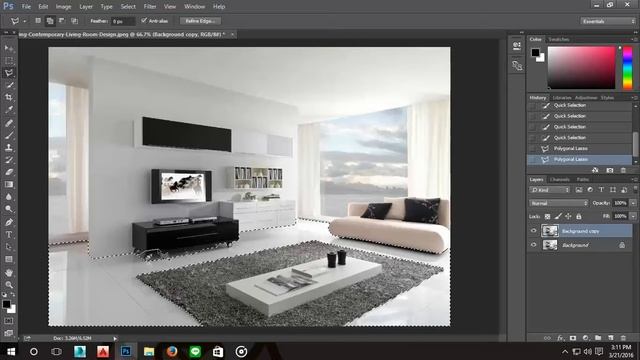Select the Path Selection tool

[x=9, y=247]
